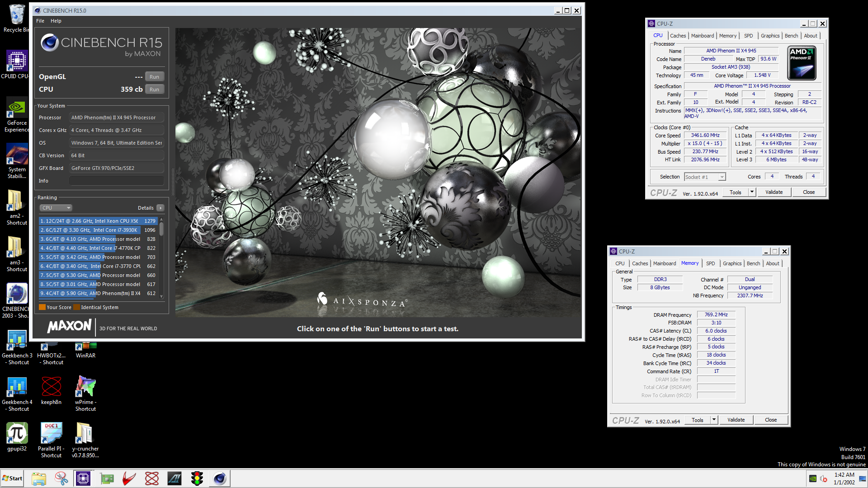Click the muted volume tray icon
868x488 pixels.
point(824,479)
